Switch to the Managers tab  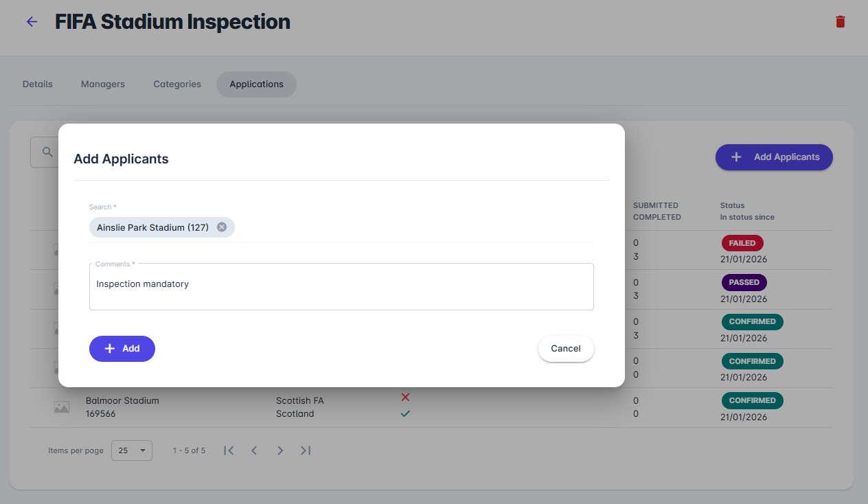[x=103, y=84]
